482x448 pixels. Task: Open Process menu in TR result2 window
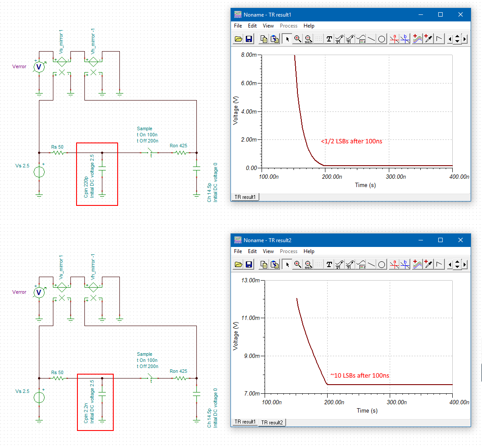tap(289, 251)
